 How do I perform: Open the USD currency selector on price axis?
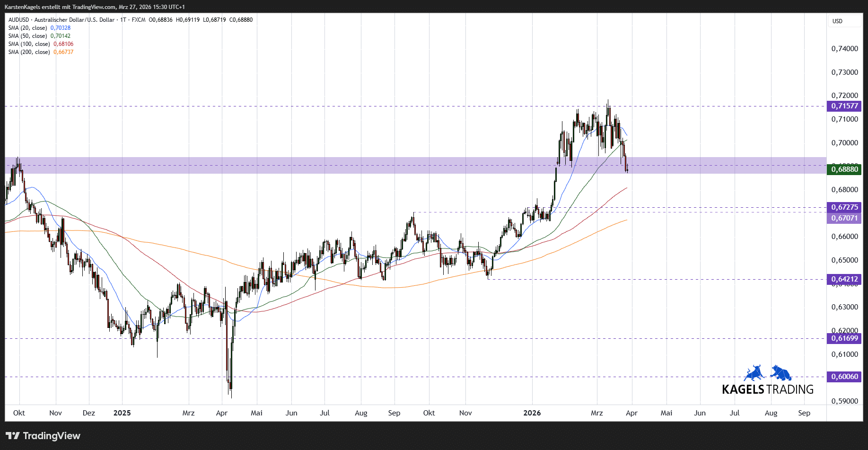click(x=837, y=21)
